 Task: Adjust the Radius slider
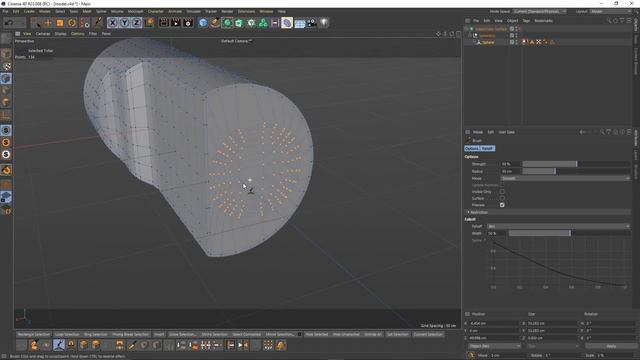click(576, 171)
